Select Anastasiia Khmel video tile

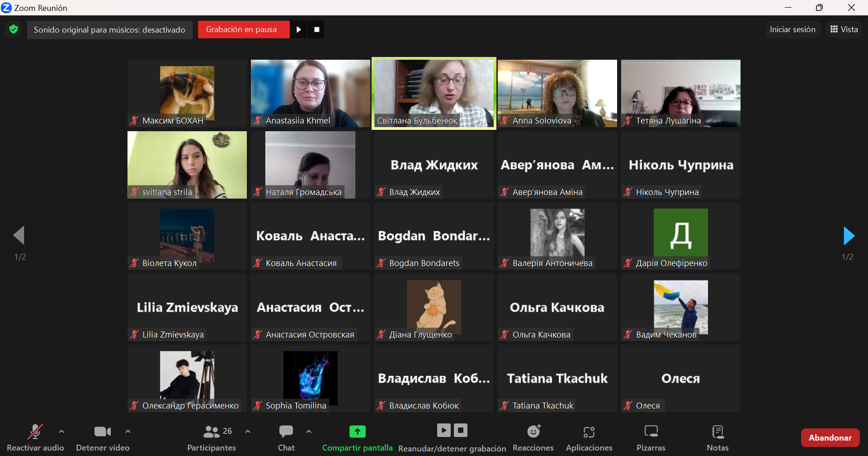coord(311,93)
